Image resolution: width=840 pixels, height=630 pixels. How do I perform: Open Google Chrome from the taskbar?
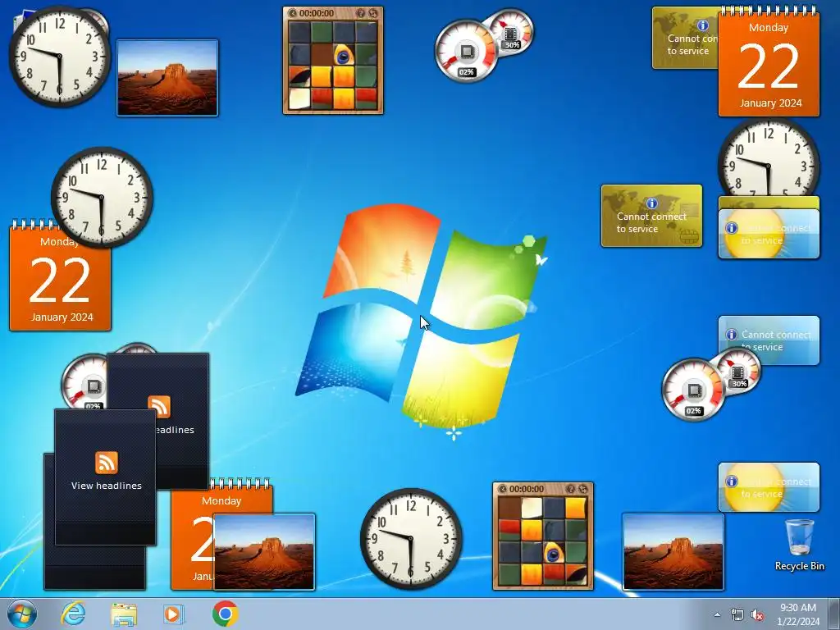pyautogui.click(x=225, y=614)
